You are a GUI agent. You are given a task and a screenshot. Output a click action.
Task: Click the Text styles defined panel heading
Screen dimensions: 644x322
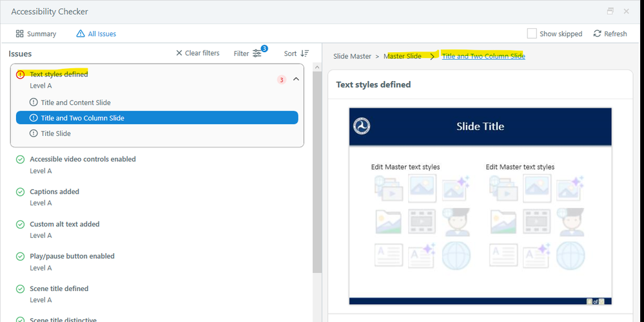click(x=373, y=84)
